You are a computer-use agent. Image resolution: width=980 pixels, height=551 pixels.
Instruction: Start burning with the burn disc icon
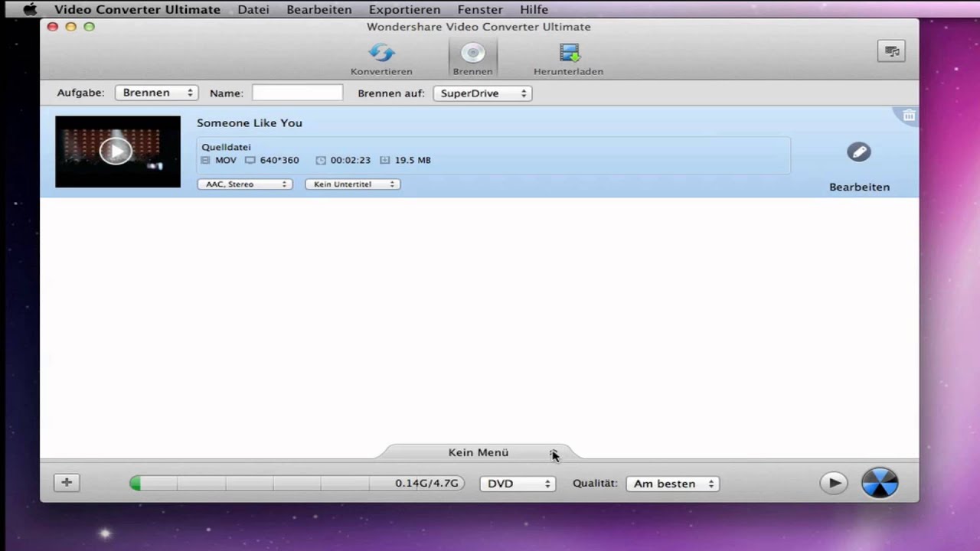[x=880, y=483]
